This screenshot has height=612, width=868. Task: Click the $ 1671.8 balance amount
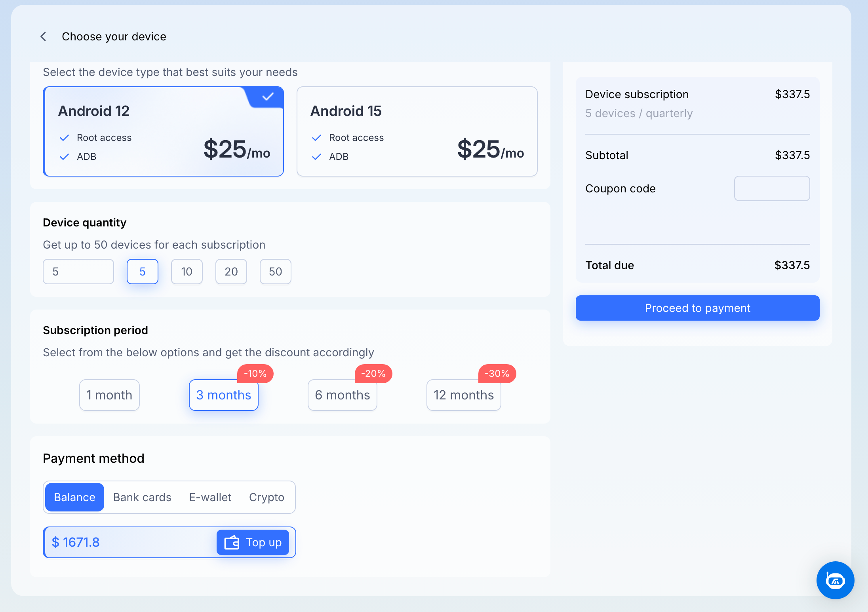pyautogui.click(x=76, y=542)
